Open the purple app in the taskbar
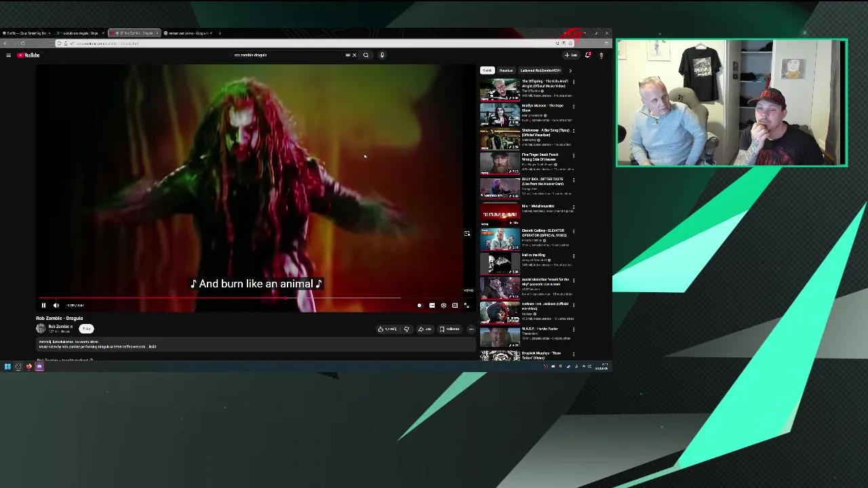The image size is (868, 488). click(x=39, y=367)
